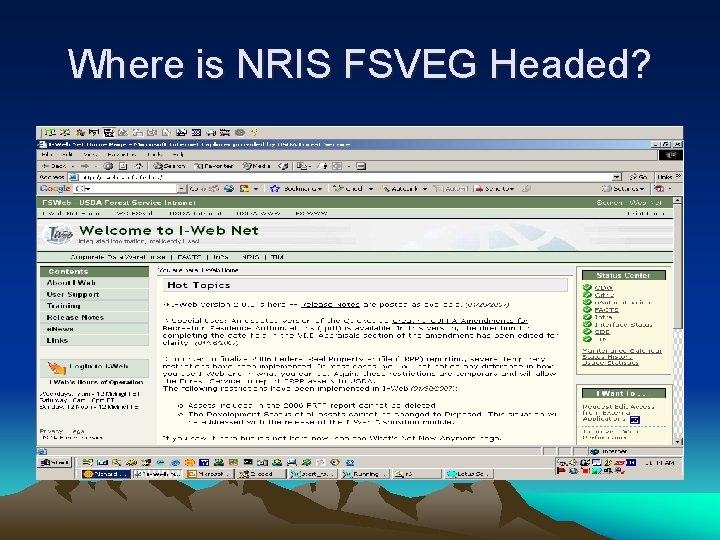Open the Media pane from browser toolbar

click(x=256, y=166)
